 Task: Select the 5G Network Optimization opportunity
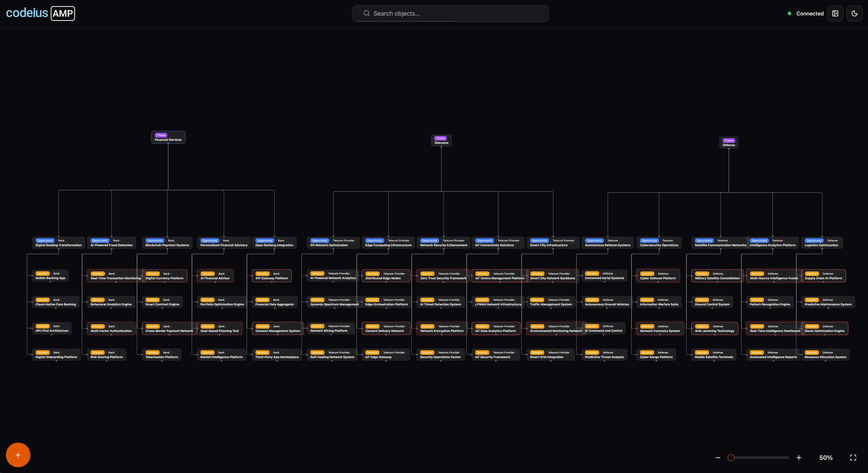(x=332, y=243)
